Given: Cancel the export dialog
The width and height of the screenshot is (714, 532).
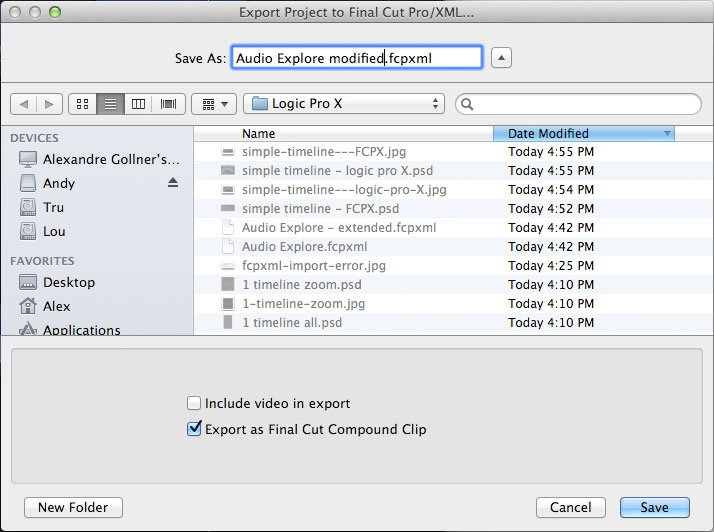Looking at the screenshot, I should coord(571,507).
